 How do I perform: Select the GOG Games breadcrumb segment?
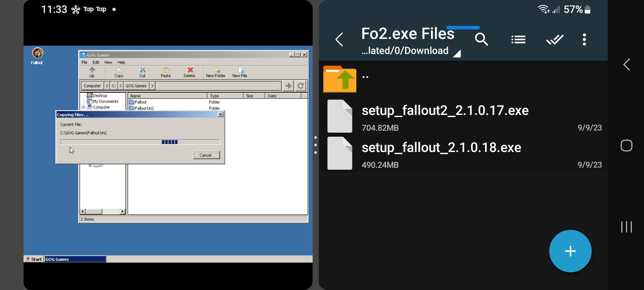click(x=136, y=86)
